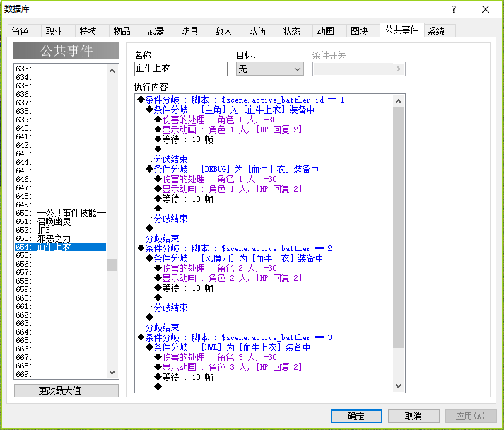
Task: Select empty list entry 633
Action: [x=61, y=69]
